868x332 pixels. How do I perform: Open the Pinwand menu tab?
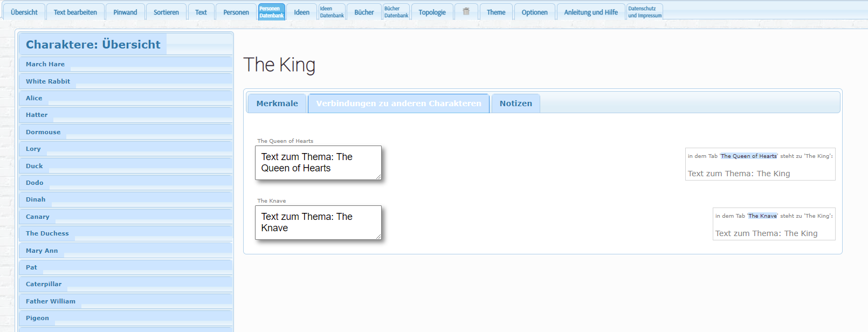point(125,12)
